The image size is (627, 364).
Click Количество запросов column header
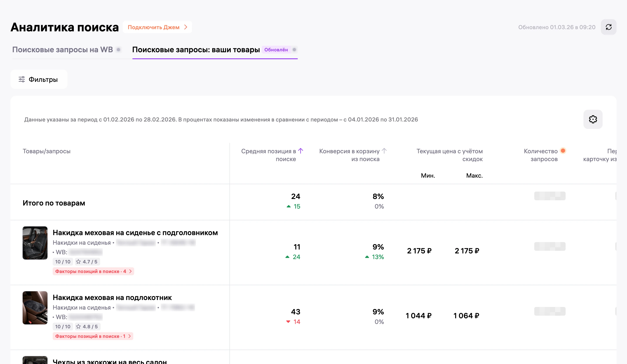[541, 155]
